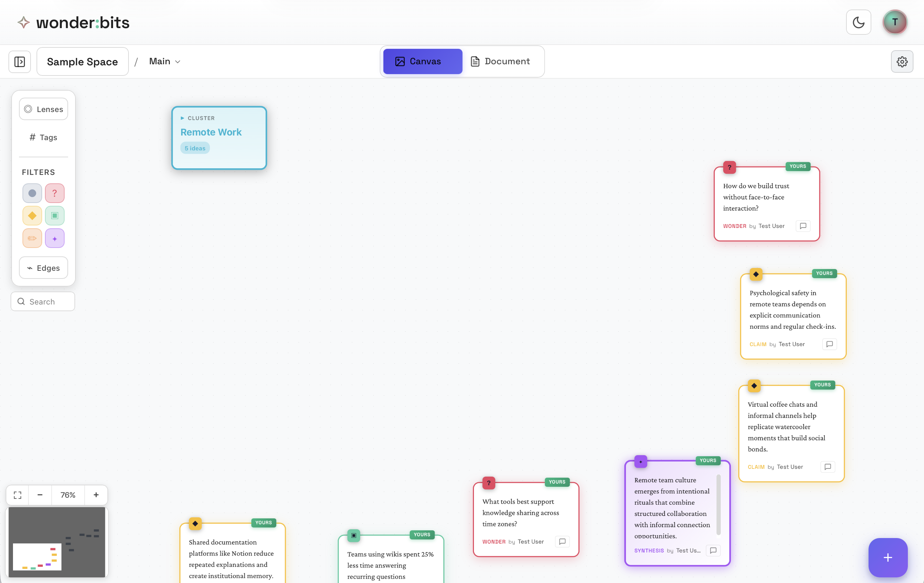
Task: Switch to dark mode moon icon
Action: [x=858, y=22]
